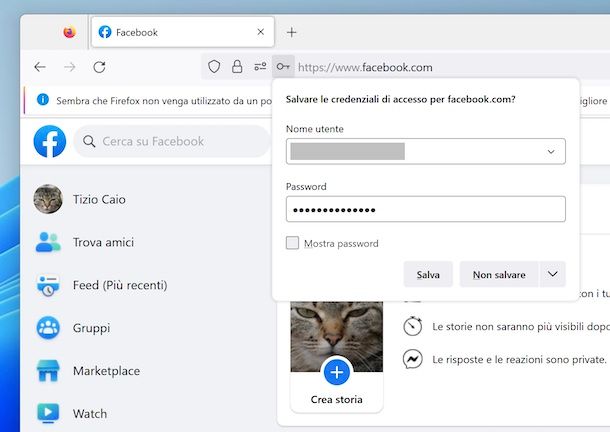Click the Messenger icon beside risposte text
Viewport: 610px width, 432px height.
(x=412, y=359)
